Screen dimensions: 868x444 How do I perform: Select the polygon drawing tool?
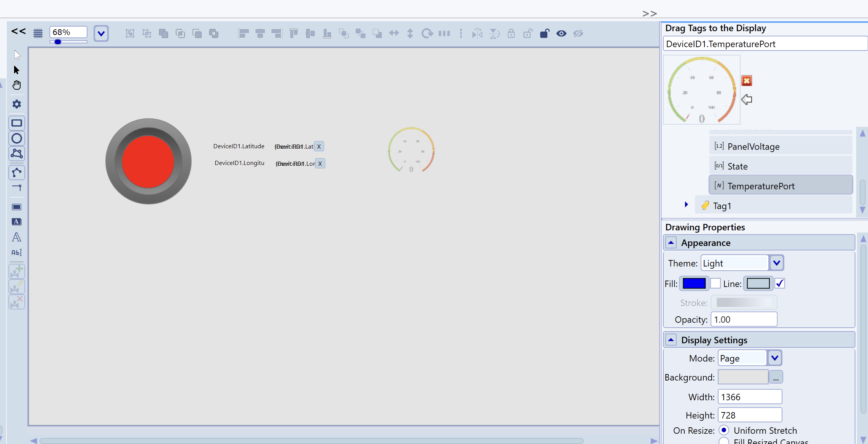[17, 154]
